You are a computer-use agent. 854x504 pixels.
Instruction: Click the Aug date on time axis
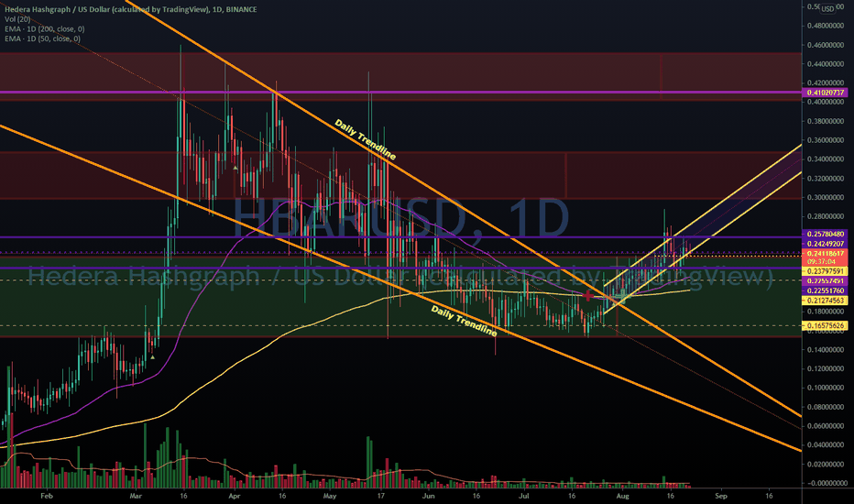[x=622, y=497]
